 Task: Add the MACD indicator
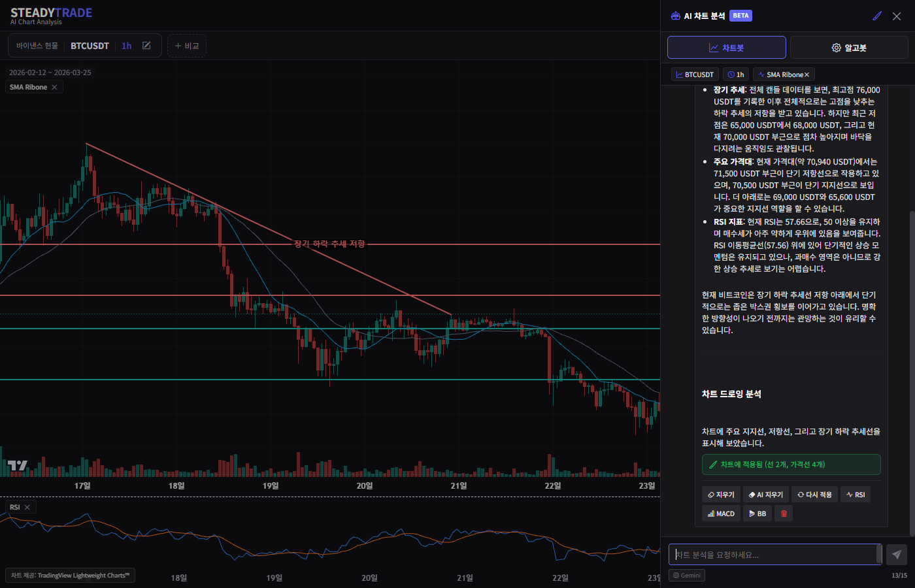[x=721, y=514]
